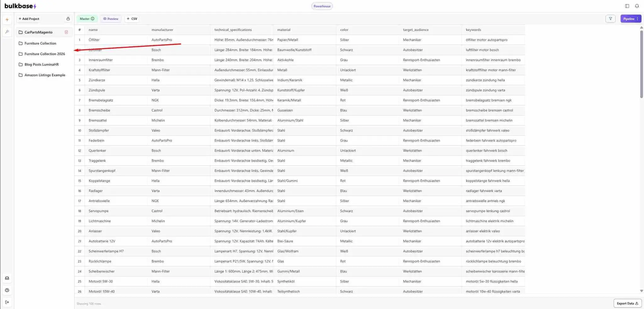This screenshot has height=309, width=644.
Task: Click the Scheinwerferlampe H7 cell
Action: click(x=116, y=251)
